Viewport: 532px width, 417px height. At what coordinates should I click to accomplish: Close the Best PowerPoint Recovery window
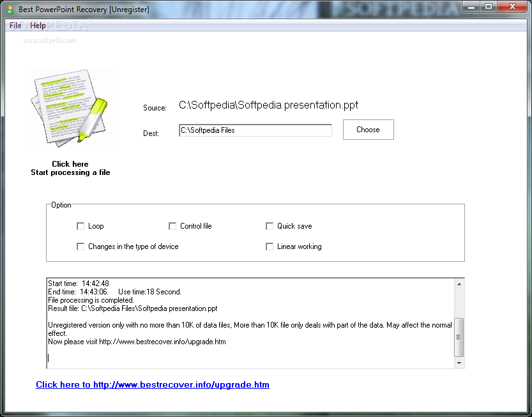coord(513,6)
